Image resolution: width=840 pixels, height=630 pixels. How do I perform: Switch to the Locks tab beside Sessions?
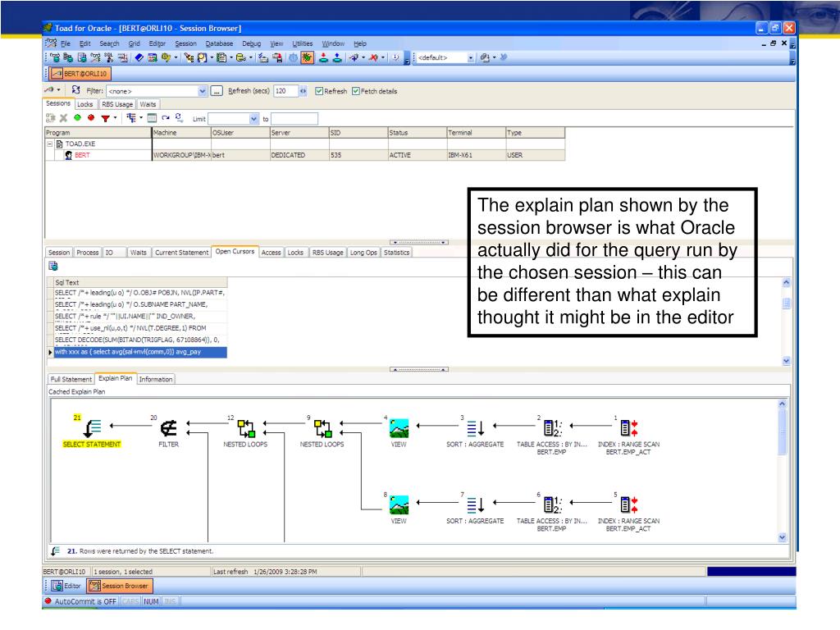[x=84, y=104]
